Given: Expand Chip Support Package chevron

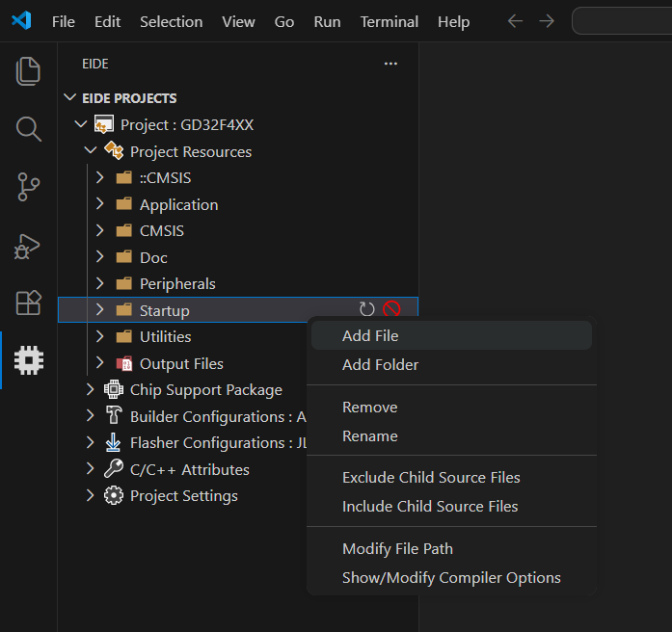Looking at the screenshot, I should pyautogui.click(x=90, y=389).
